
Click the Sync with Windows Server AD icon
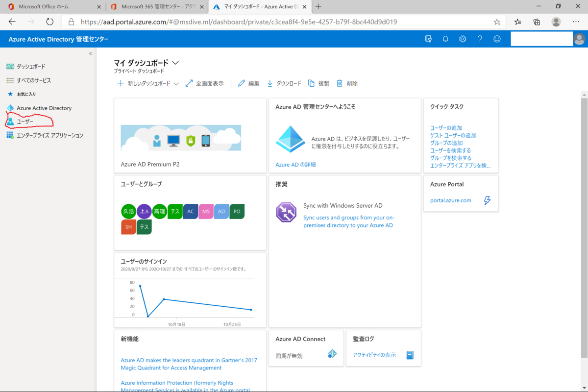click(286, 212)
